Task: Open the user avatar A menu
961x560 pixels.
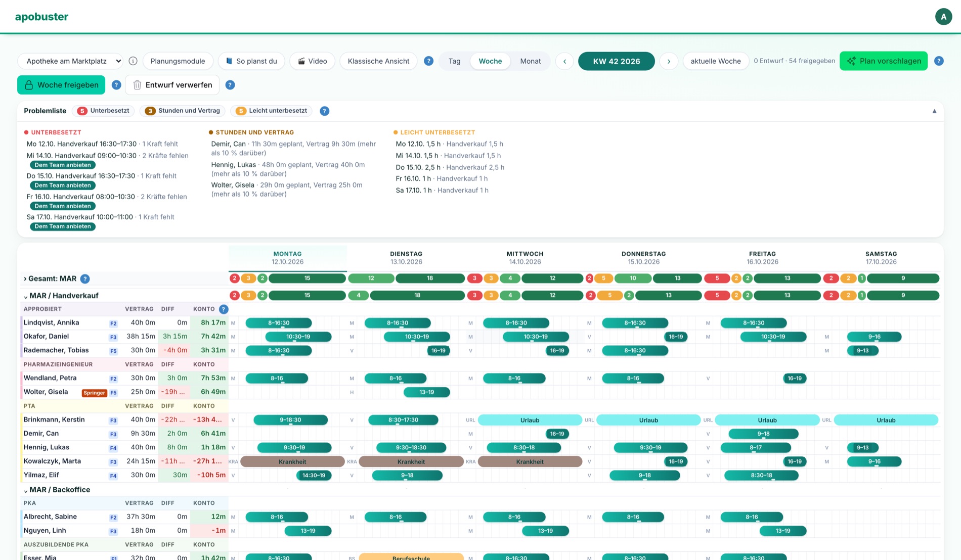Action: point(943,17)
